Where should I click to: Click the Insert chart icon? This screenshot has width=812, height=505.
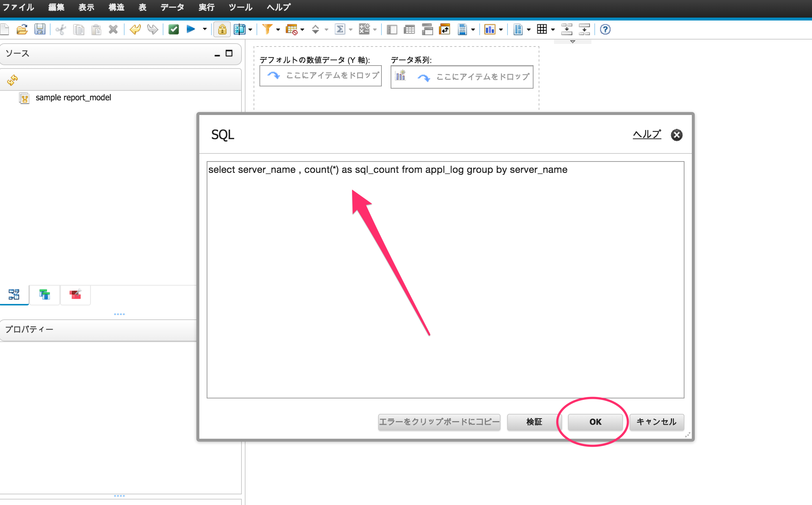click(490, 29)
